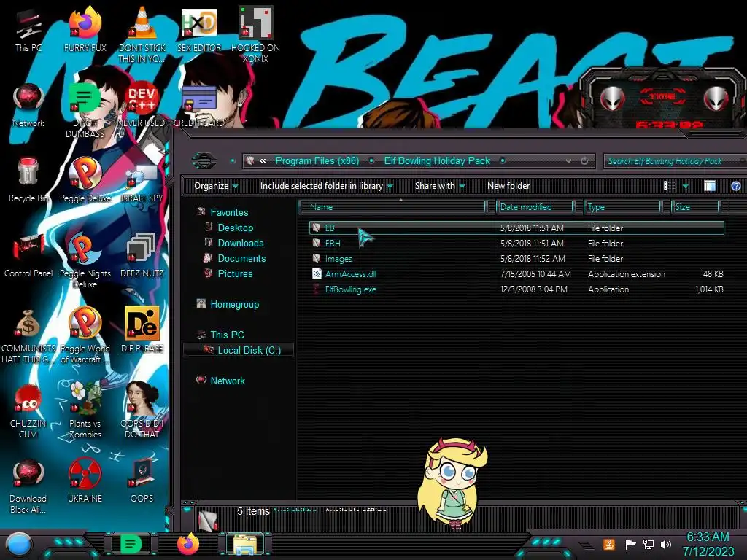Select the EBH folder row
The height and width of the screenshot is (560, 747).
tap(516, 243)
